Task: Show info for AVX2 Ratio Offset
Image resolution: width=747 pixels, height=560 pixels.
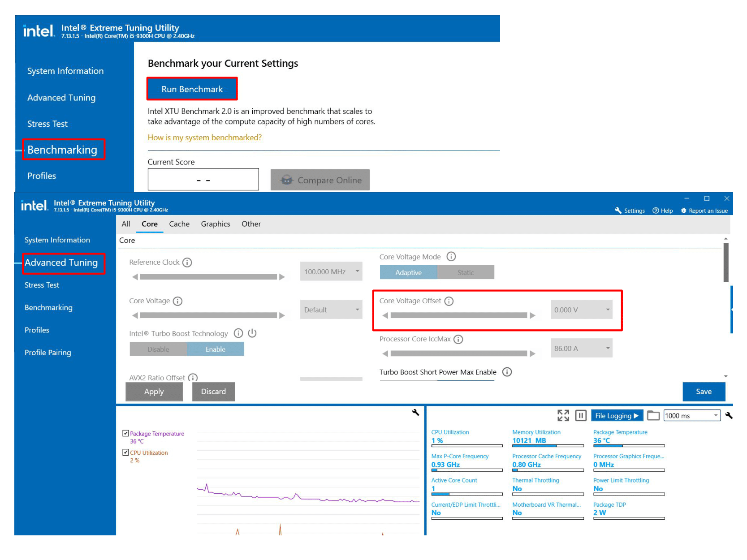Action: pyautogui.click(x=193, y=378)
